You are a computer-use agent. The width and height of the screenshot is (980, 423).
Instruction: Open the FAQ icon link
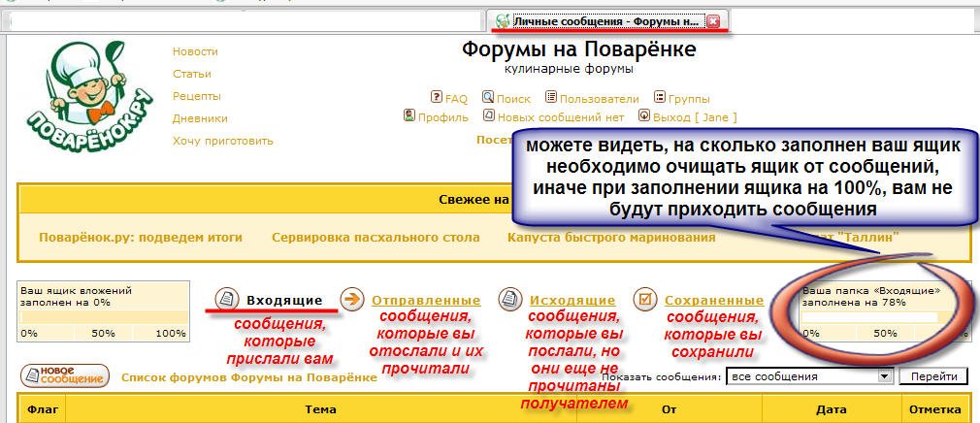(x=437, y=98)
